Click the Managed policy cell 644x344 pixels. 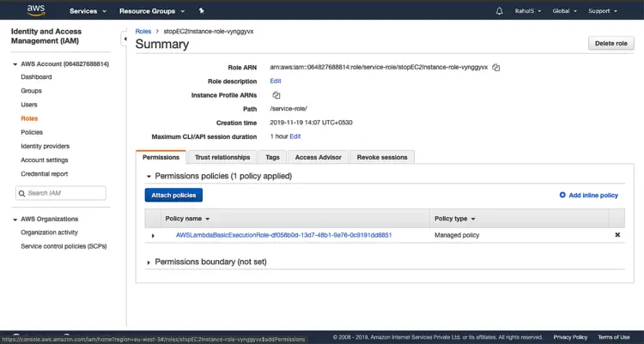457,235
